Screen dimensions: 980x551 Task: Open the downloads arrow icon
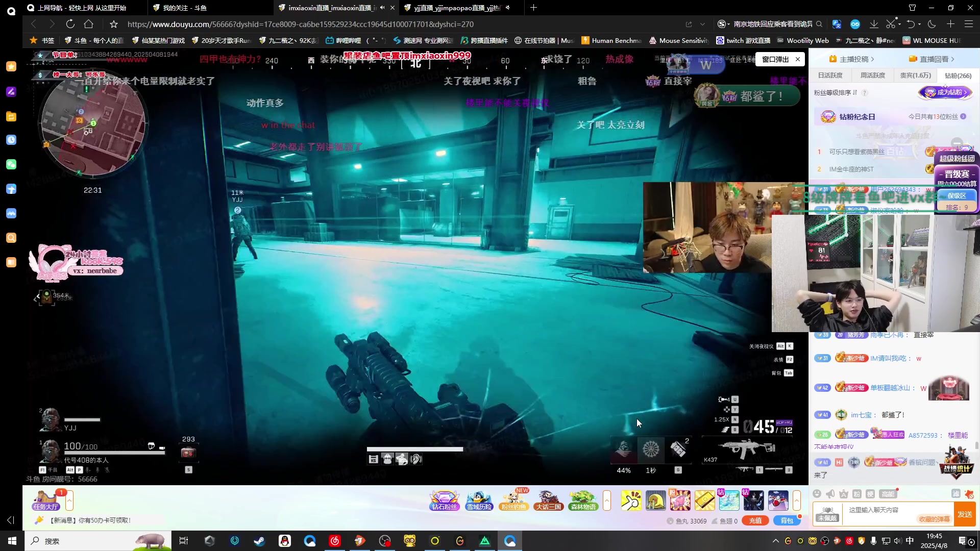874,24
